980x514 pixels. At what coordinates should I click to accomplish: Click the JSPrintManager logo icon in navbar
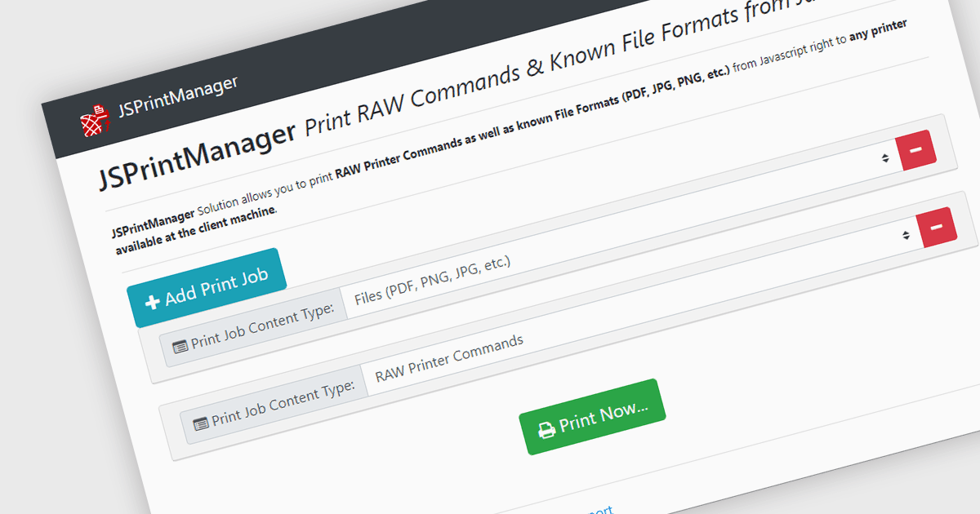95,120
